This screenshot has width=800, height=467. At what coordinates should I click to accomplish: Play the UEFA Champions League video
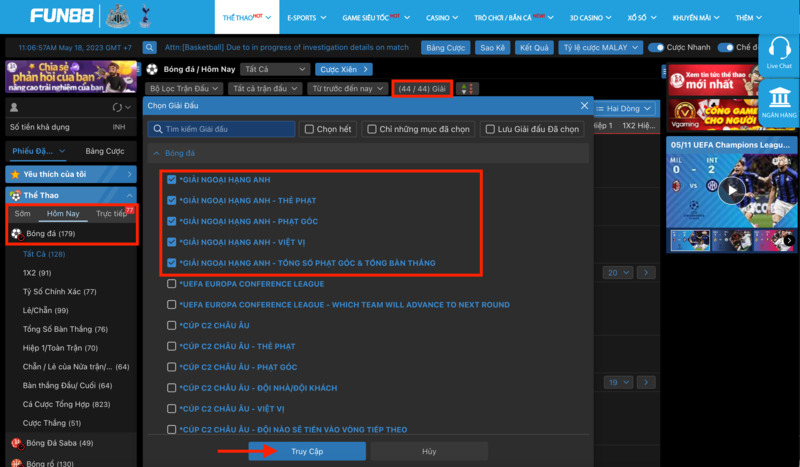(733, 190)
